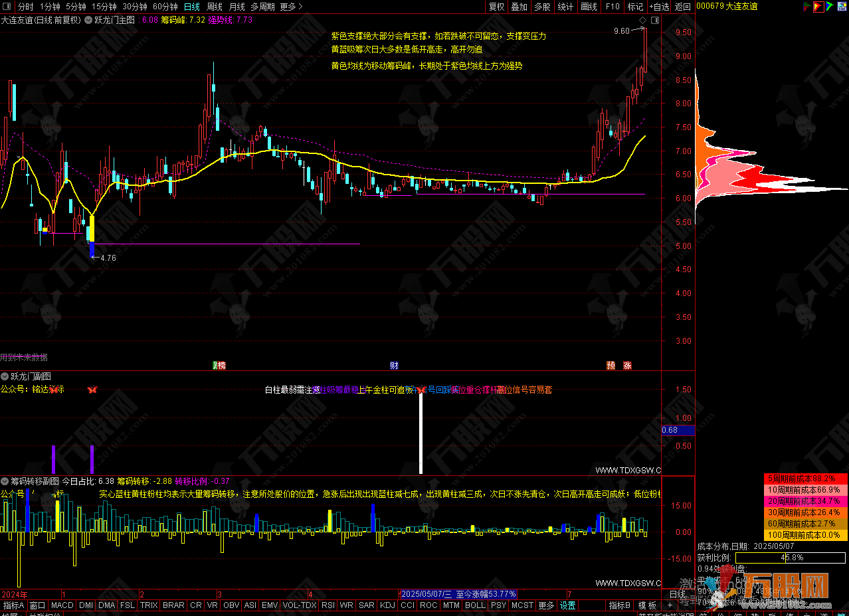The width and height of the screenshot is (849, 616).
Task: Open the 统计 statistics tool
Action: click(x=565, y=7)
